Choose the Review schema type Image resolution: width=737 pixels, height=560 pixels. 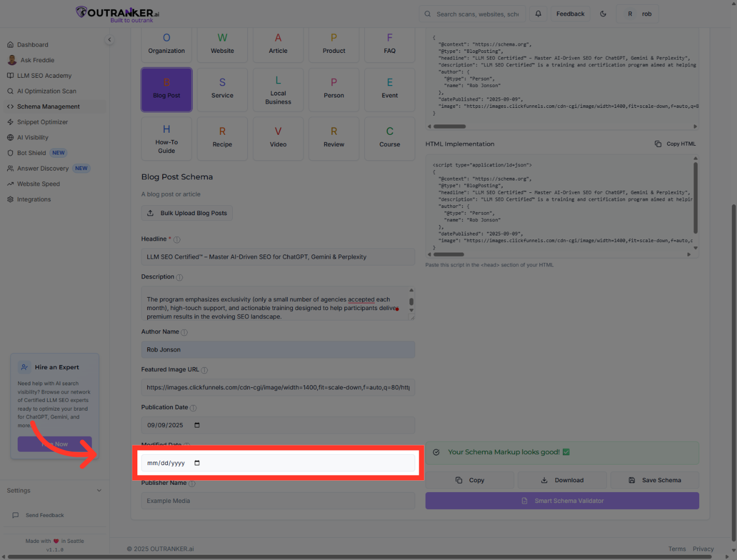334,139
